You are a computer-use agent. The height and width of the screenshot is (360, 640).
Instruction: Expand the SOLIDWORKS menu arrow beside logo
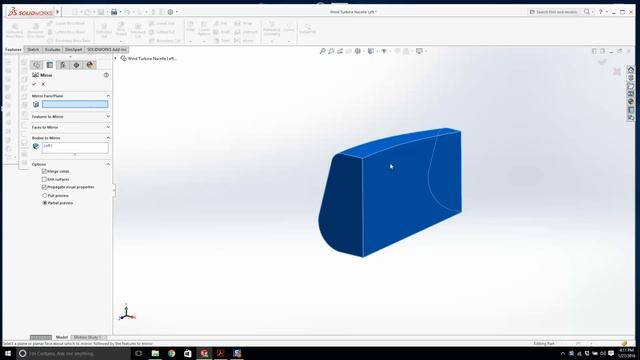[58, 12]
